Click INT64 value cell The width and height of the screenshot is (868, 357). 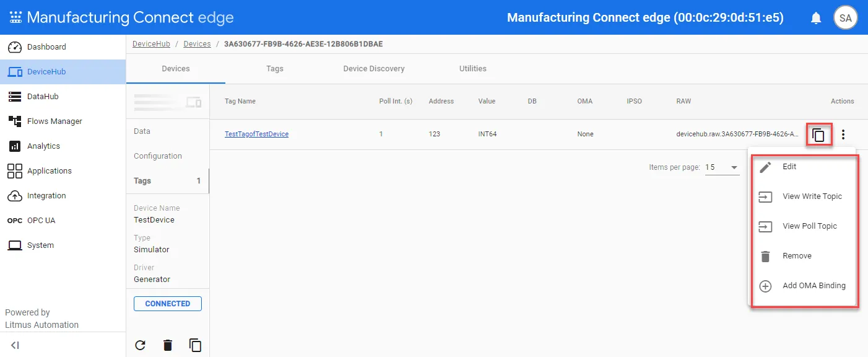[x=488, y=134]
